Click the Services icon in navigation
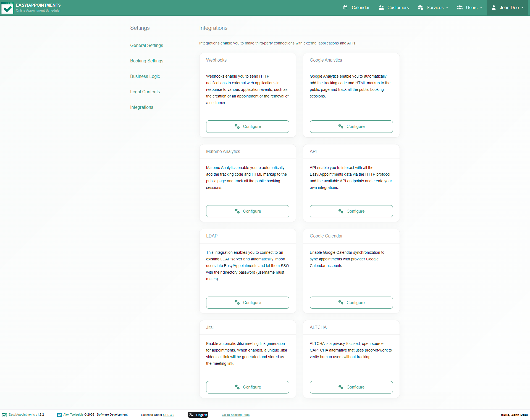Viewport: 530px width, 420px height. 420,7
